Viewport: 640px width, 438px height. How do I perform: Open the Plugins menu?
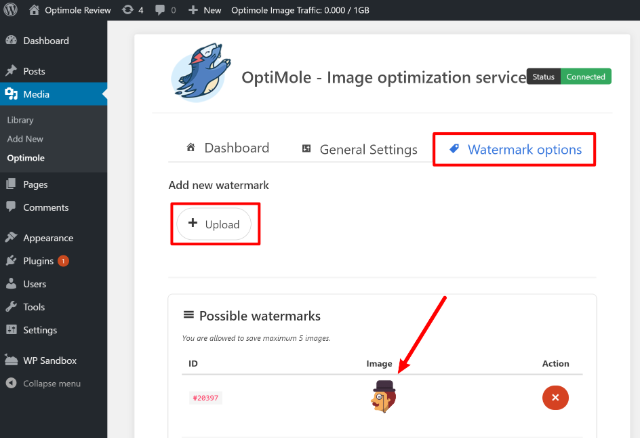(38, 261)
